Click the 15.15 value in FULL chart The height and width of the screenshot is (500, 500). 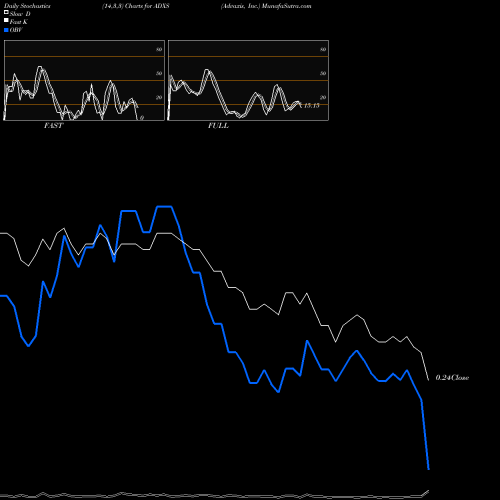pos(312,106)
